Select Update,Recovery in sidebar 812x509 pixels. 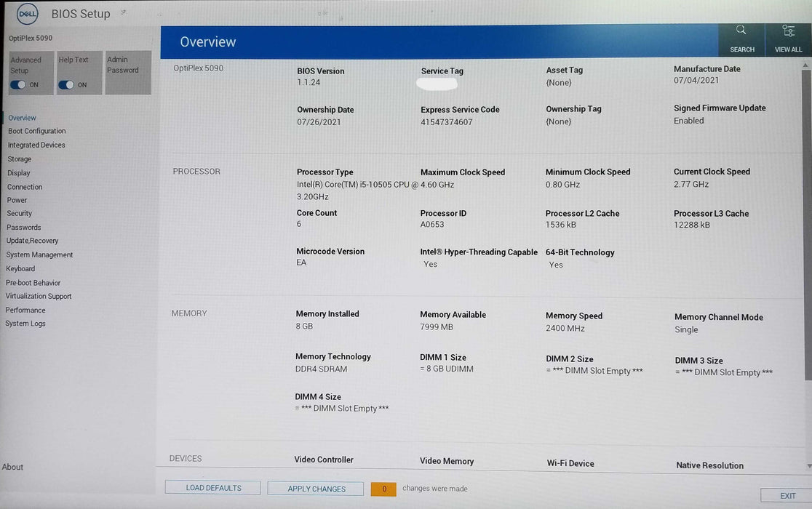[x=32, y=241]
